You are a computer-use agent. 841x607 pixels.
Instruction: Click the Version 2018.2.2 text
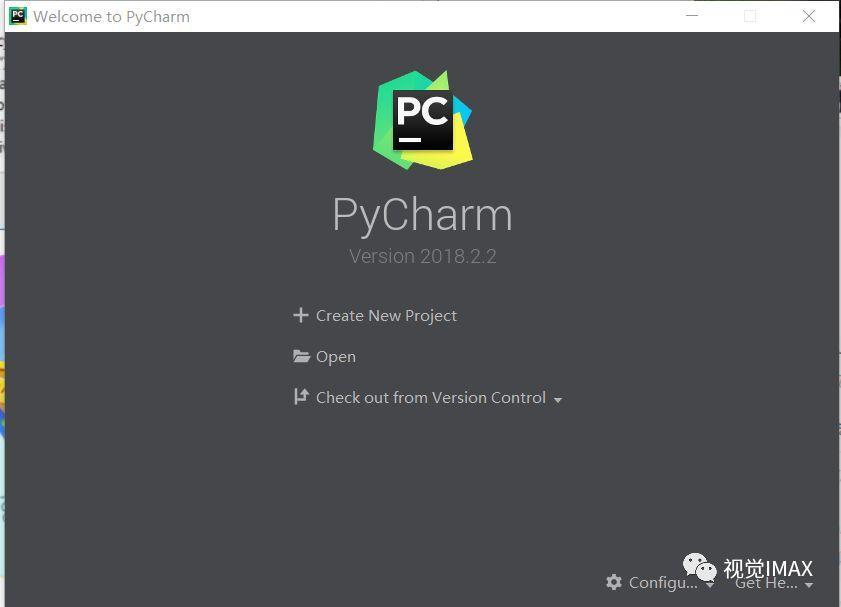[423, 256]
